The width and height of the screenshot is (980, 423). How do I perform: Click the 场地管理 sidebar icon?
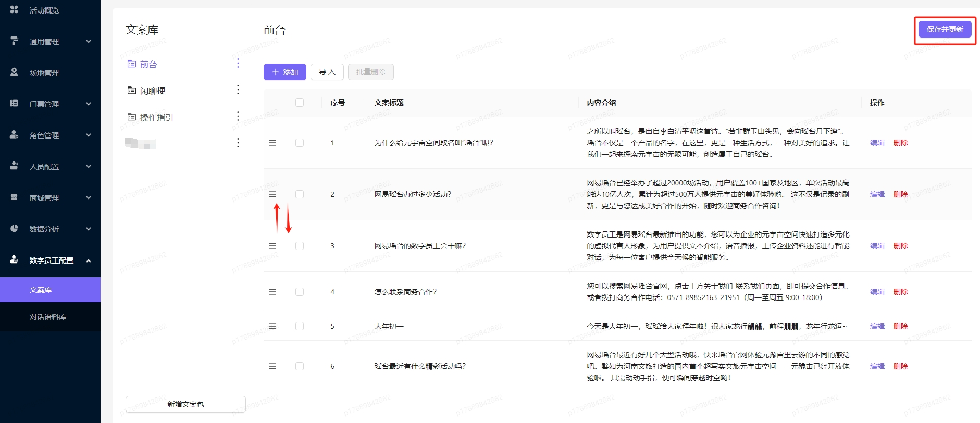pyautogui.click(x=14, y=72)
